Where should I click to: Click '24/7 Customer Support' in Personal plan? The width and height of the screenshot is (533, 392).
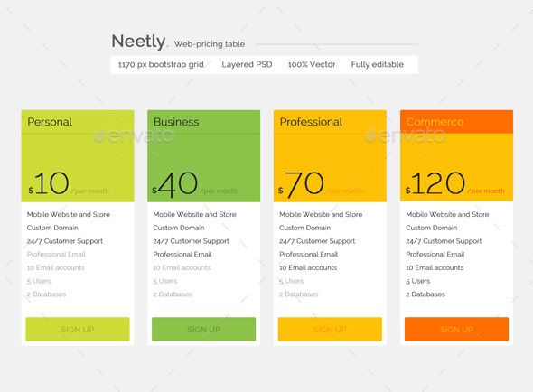64,241
